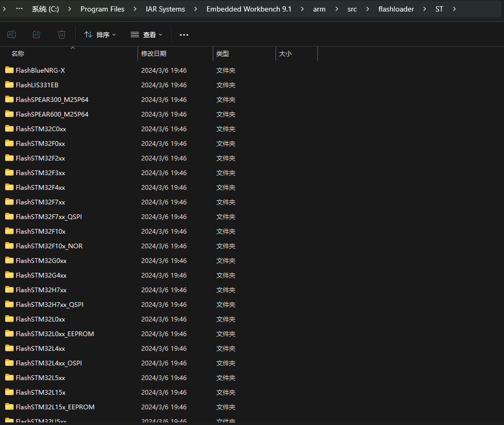Select FlashSTM32F2xx folder icon
The height and width of the screenshot is (425, 504).
pos(9,158)
